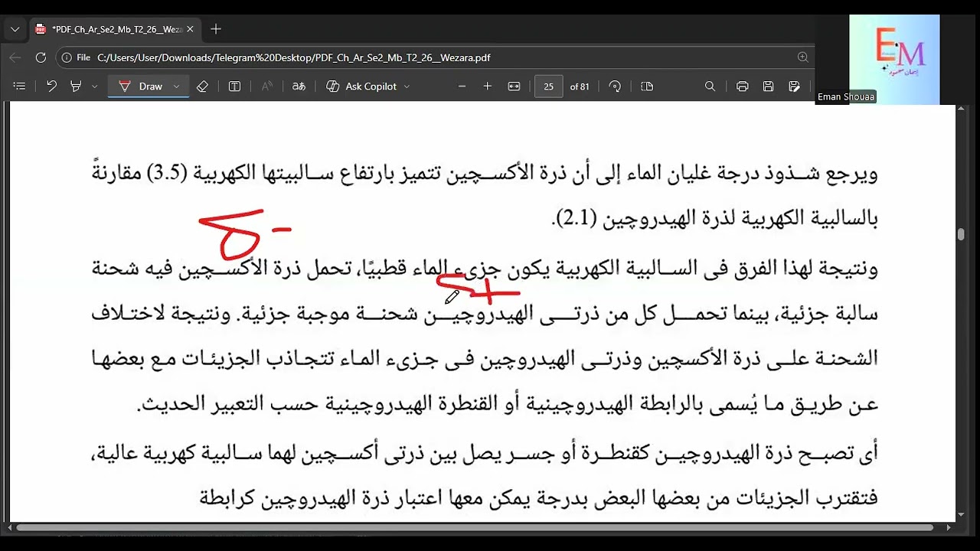Click the vertical scrollbar thumb
980x551 pixels.
(961, 234)
